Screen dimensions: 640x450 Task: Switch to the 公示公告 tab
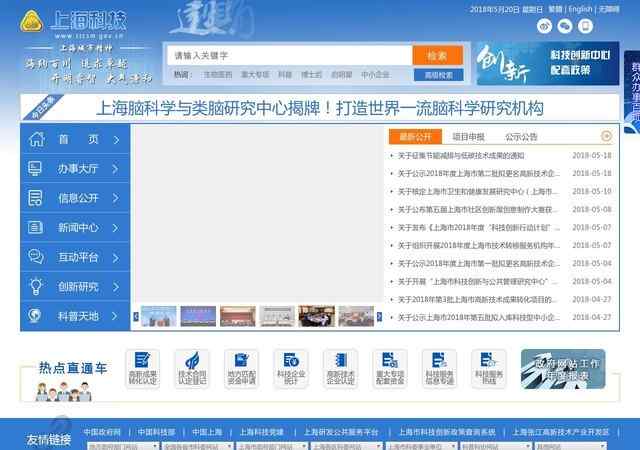(x=521, y=137)
